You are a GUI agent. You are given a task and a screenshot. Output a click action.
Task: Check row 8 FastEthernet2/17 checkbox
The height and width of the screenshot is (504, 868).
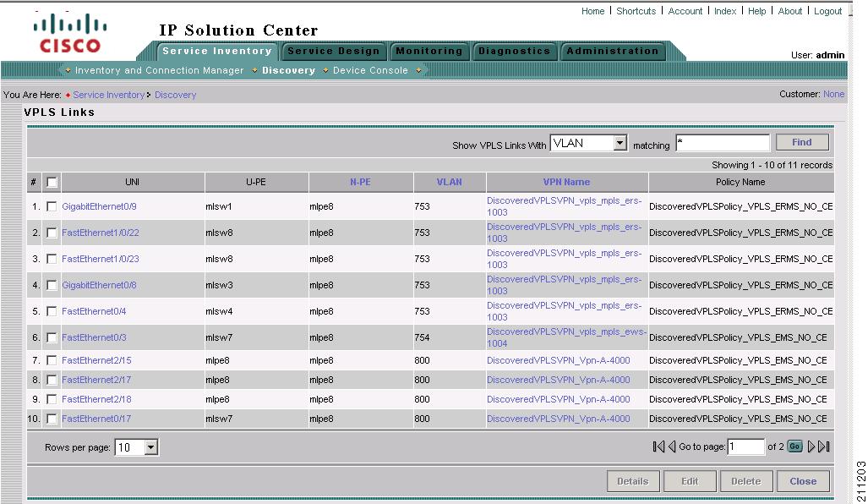point(52,380)
